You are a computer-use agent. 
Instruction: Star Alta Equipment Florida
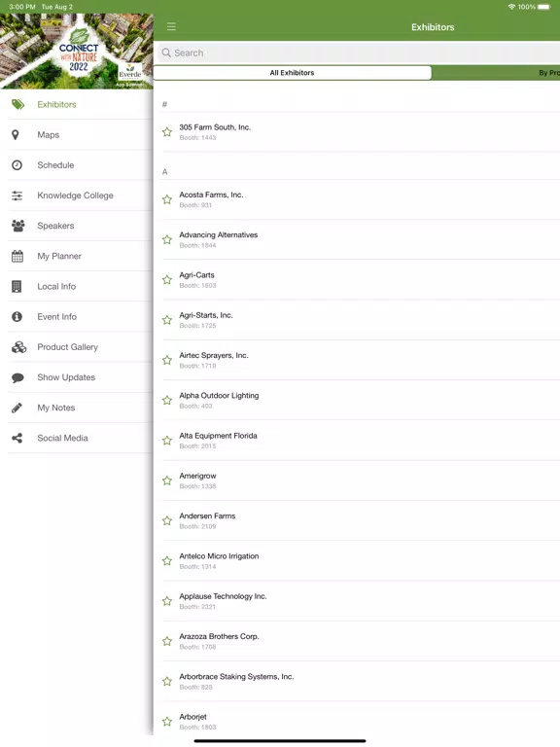(x=167, y=441)
